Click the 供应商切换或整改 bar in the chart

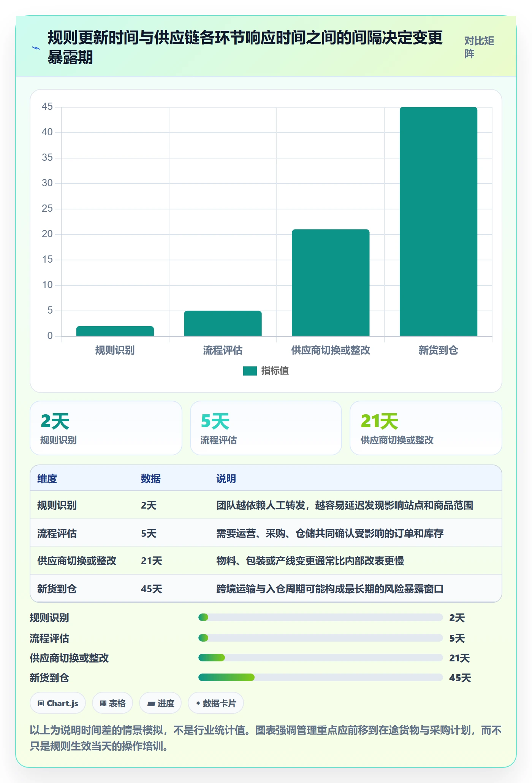coord(331,283)
